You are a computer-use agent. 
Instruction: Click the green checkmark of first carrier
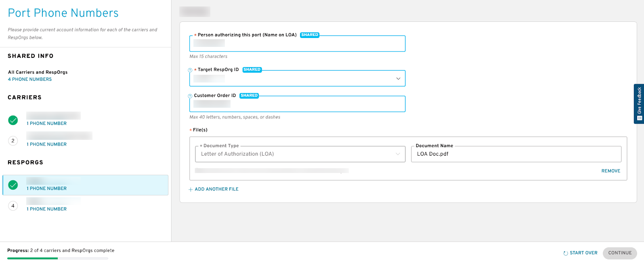pos(13,120)
